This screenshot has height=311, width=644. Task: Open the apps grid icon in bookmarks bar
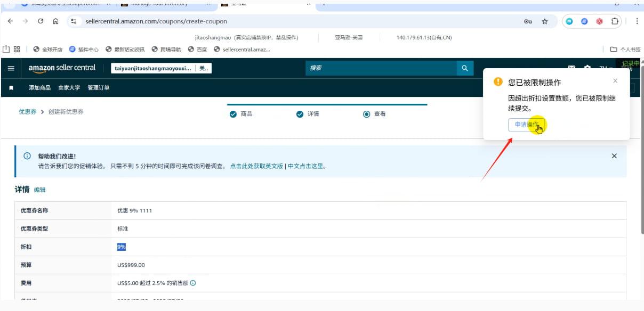[17, 49]
